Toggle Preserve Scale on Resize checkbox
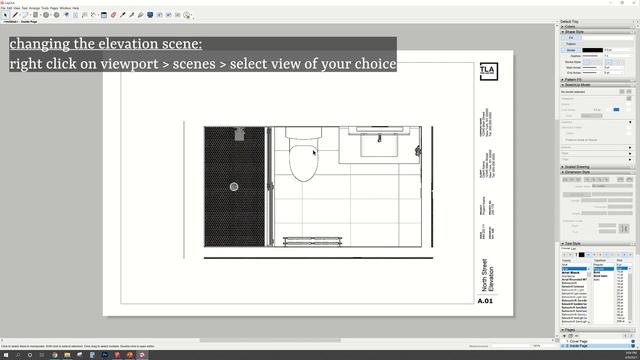Screen dimensions: 640x360 tap(563, 140)
